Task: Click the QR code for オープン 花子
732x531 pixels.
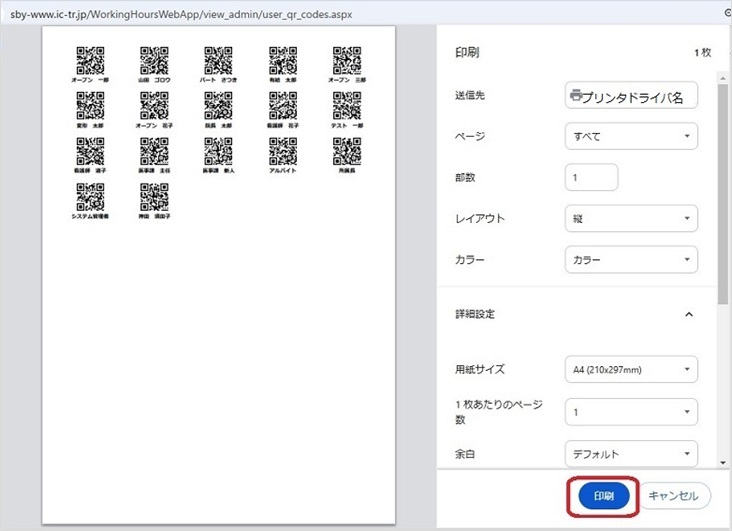Action: [154, 106]
